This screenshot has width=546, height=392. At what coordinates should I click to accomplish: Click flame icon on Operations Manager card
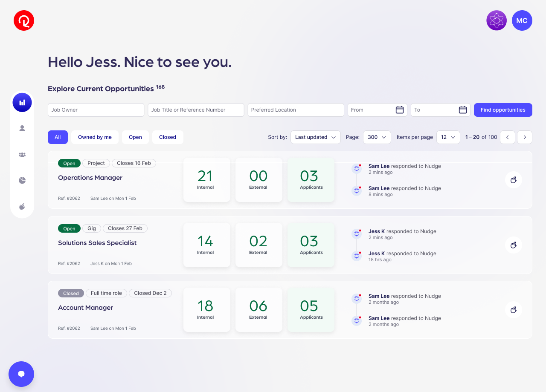[x=514, y=180]
